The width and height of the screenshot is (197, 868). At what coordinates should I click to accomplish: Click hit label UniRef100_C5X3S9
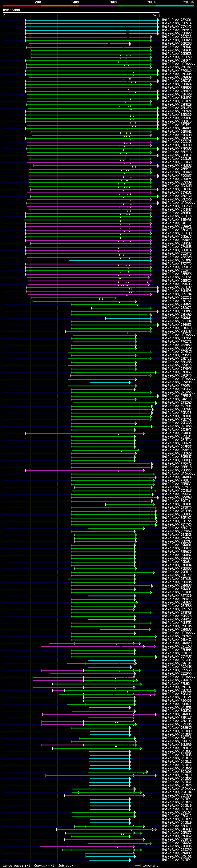coord(177,795)
